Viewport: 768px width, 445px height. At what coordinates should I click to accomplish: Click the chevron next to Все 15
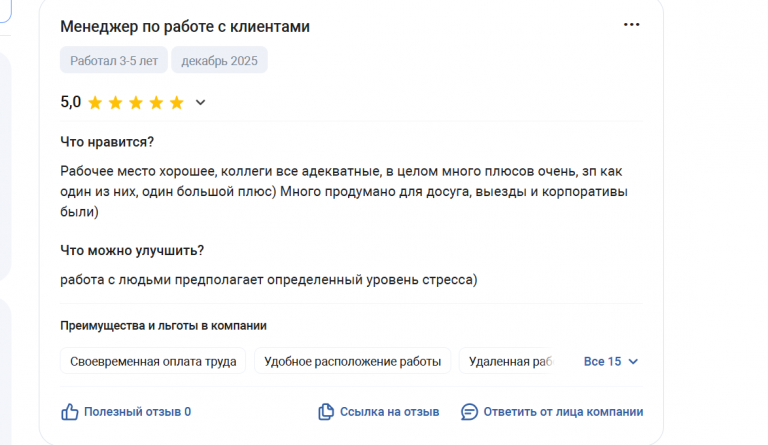632,361
